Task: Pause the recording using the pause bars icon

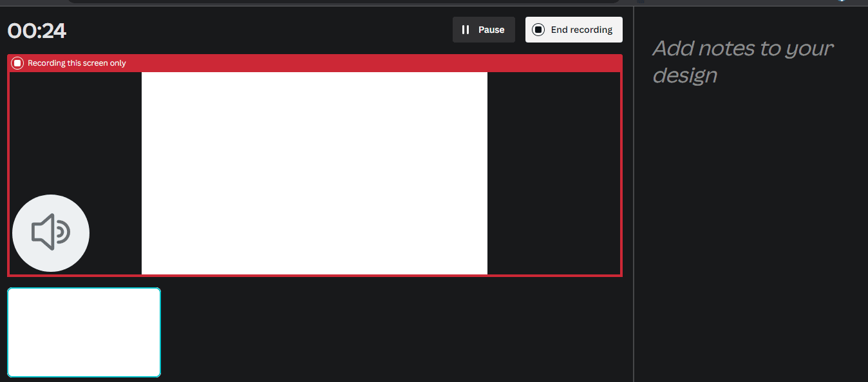Action: click(x=466, y=30)
